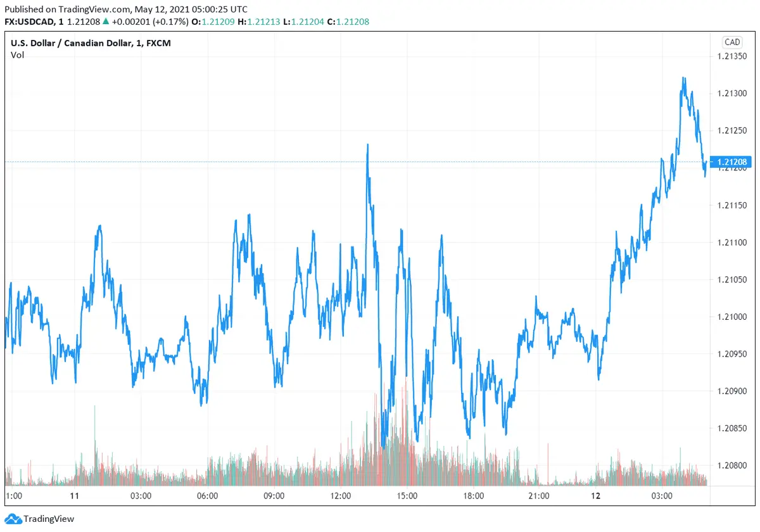Select the Vol indicator label
Image resolution: width=760 pixels, height=532 pixels.
pyautogui.click(x=17, y=55)
